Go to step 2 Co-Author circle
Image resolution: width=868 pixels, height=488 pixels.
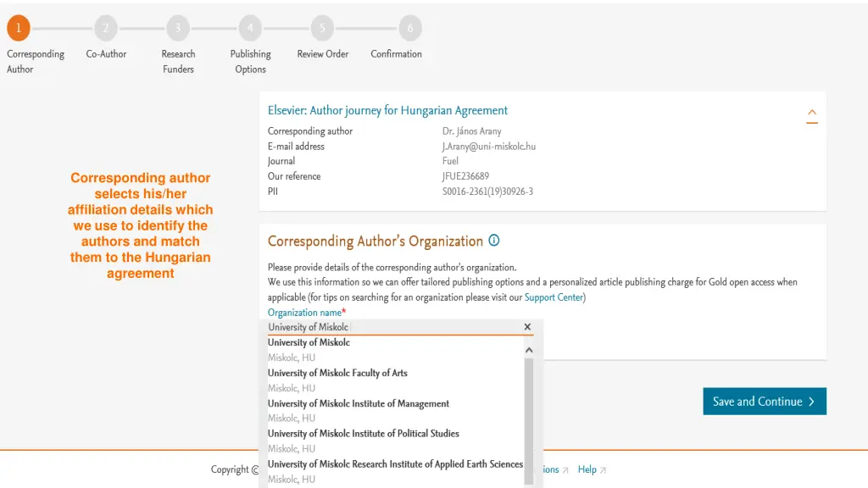(106, 28)
